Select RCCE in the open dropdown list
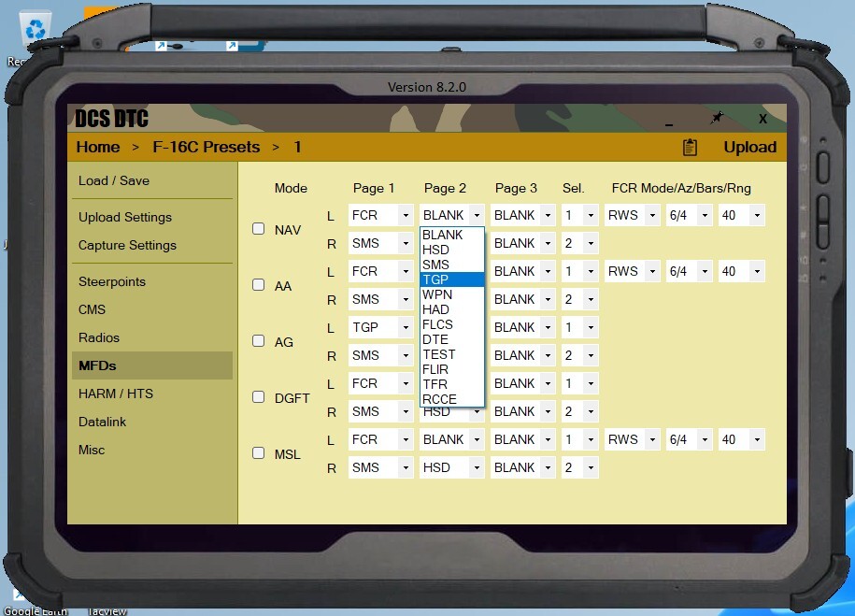This screenshot has width=855, height=616. coord(452,399)
